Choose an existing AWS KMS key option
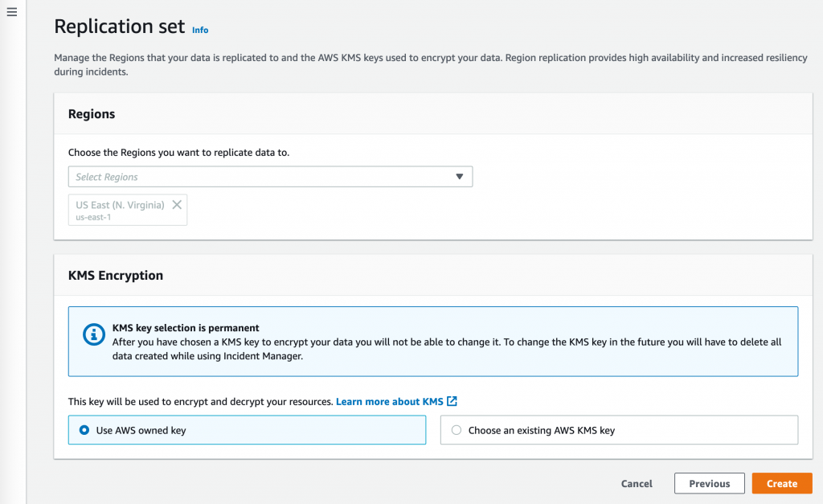Viewport: 823px width, 504px height. 456,430
